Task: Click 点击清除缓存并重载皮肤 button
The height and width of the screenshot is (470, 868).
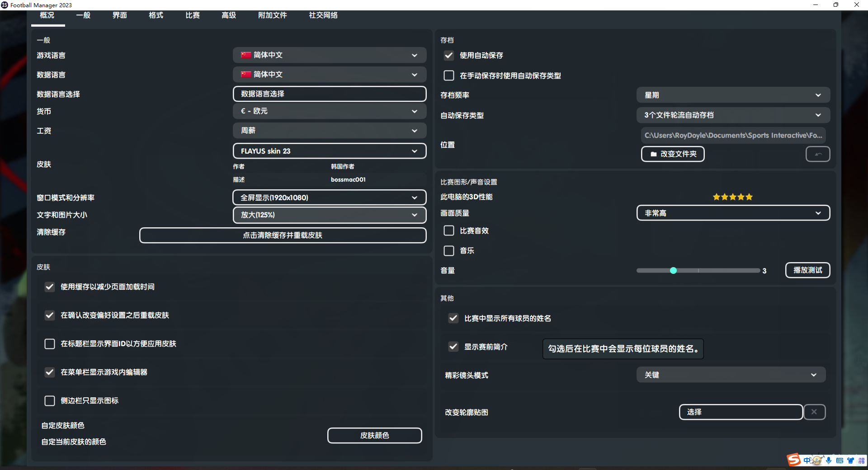Action: point(283,235)
